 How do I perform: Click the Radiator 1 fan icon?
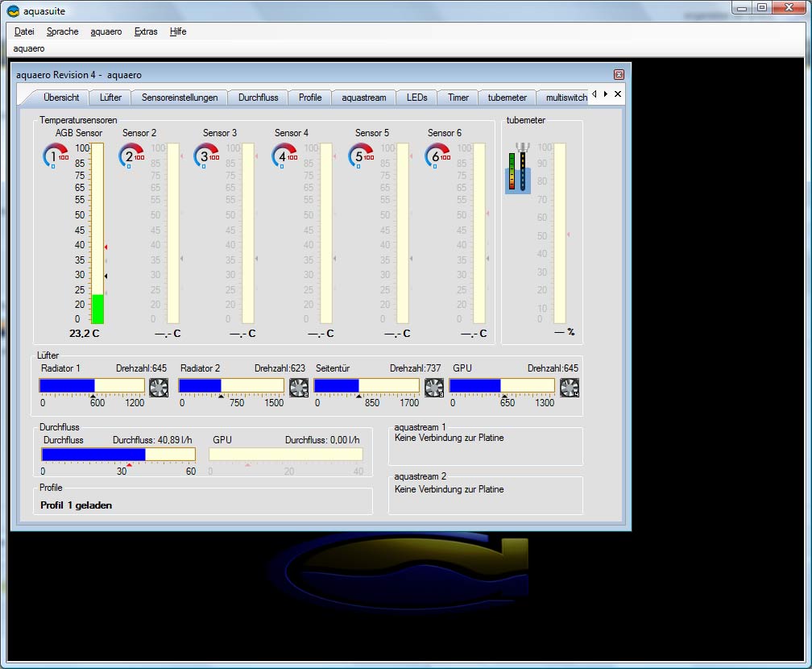[159, 388]
